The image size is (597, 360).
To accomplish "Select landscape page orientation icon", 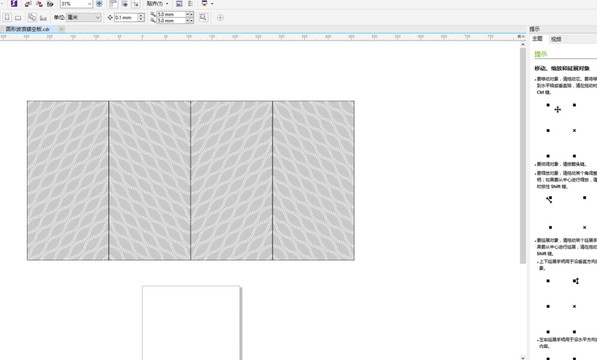I will click(x=18, y=18).
